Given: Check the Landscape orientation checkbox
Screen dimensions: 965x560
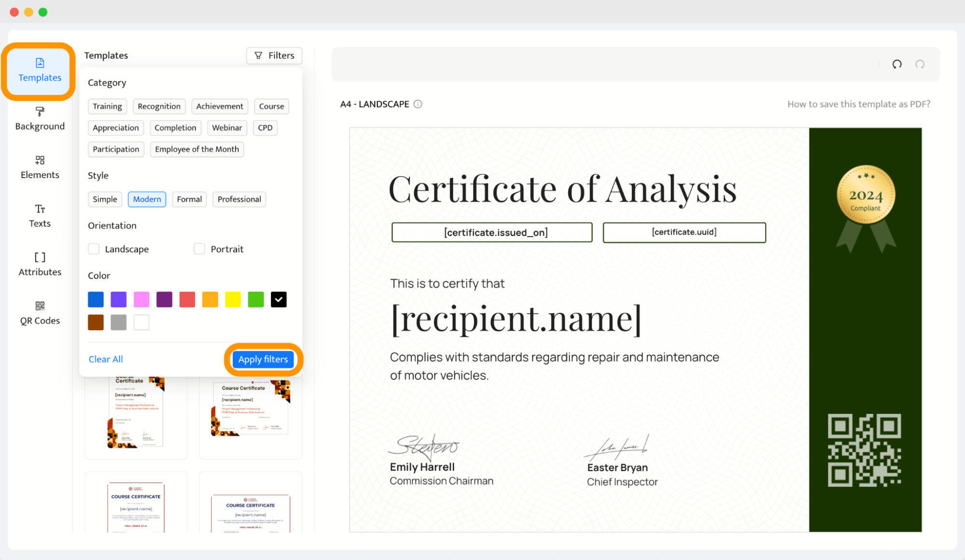Looking at the screenshot, I should coord(94,249).
